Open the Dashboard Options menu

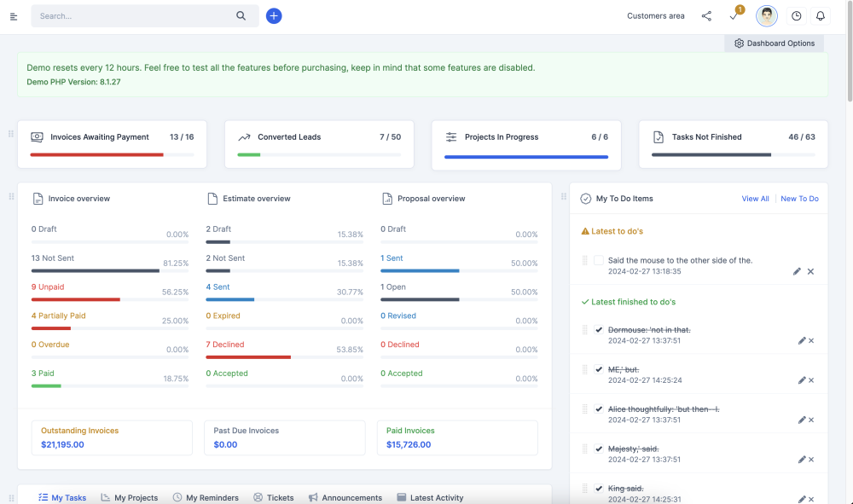tap(774, 43)
